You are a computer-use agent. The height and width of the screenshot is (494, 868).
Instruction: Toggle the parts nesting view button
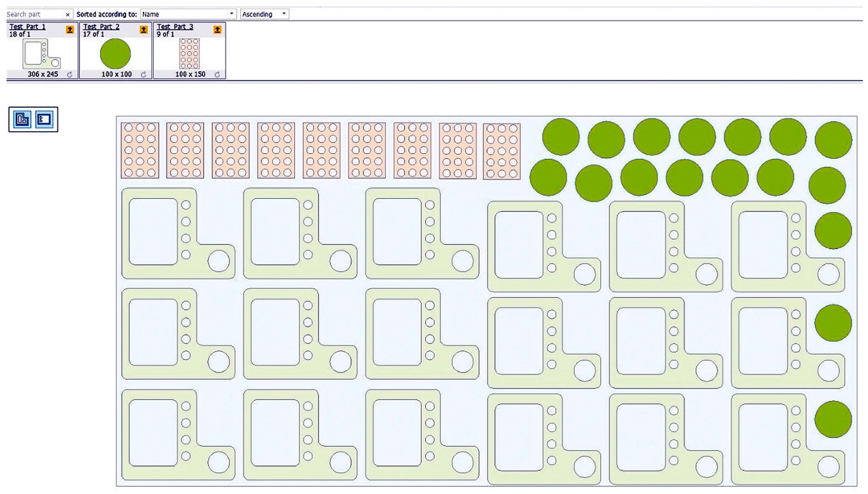click(23, 120)
